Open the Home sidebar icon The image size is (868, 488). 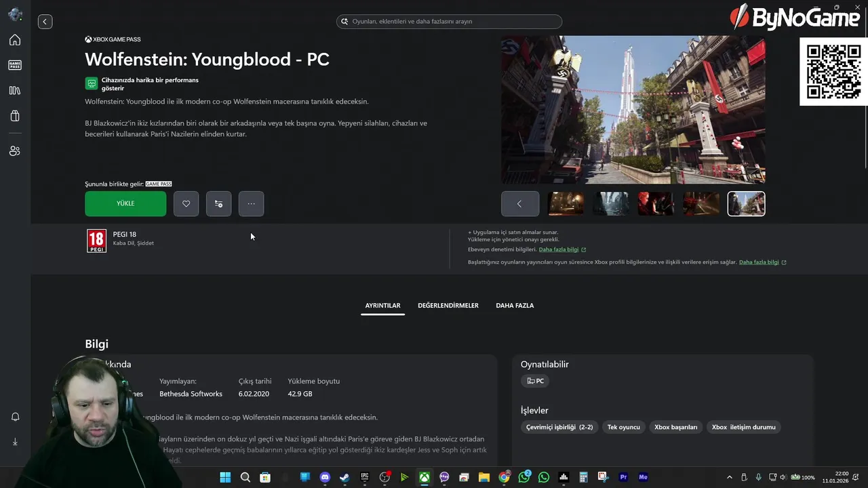pos(15,40)
